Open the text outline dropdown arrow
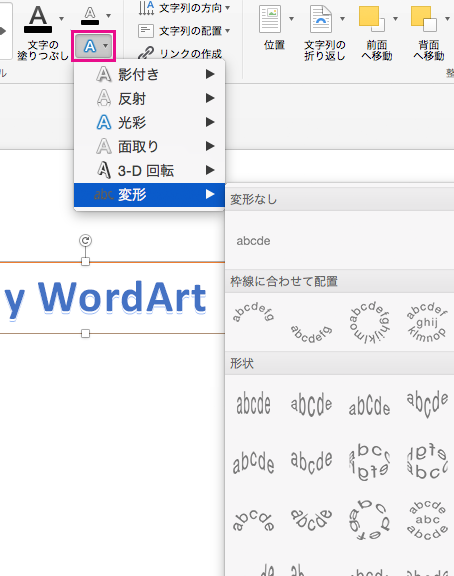Viewport: 454px width, 576px height. tap(108, 16)
